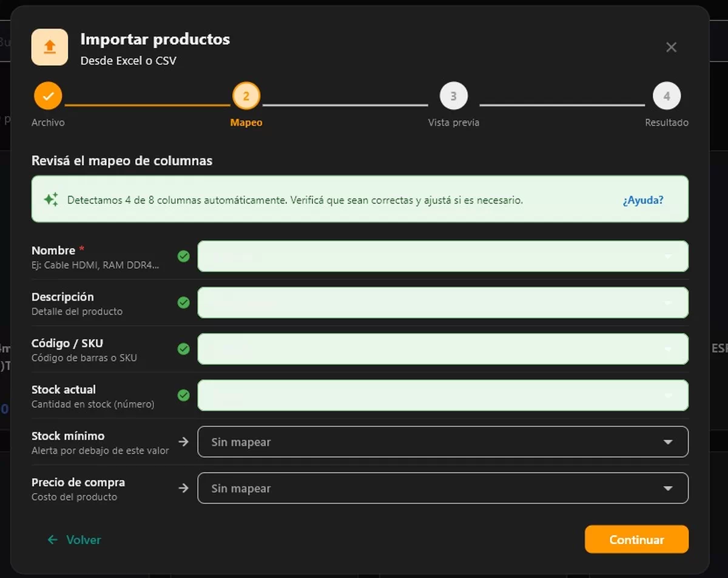728x578 pixels.
Task: Close the Importar productos dialog
Action: [671, 47]
